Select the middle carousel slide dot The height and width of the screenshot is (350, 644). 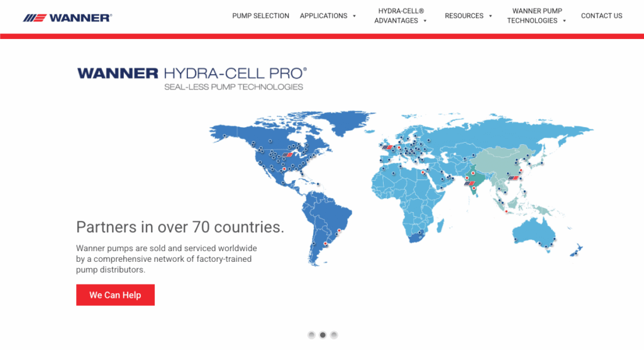323,335
